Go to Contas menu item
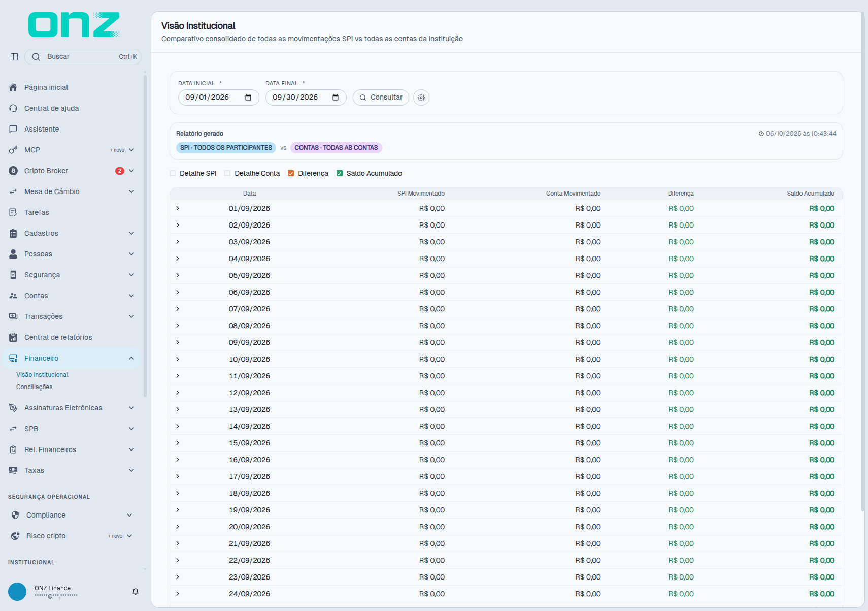 click(72, 296)
